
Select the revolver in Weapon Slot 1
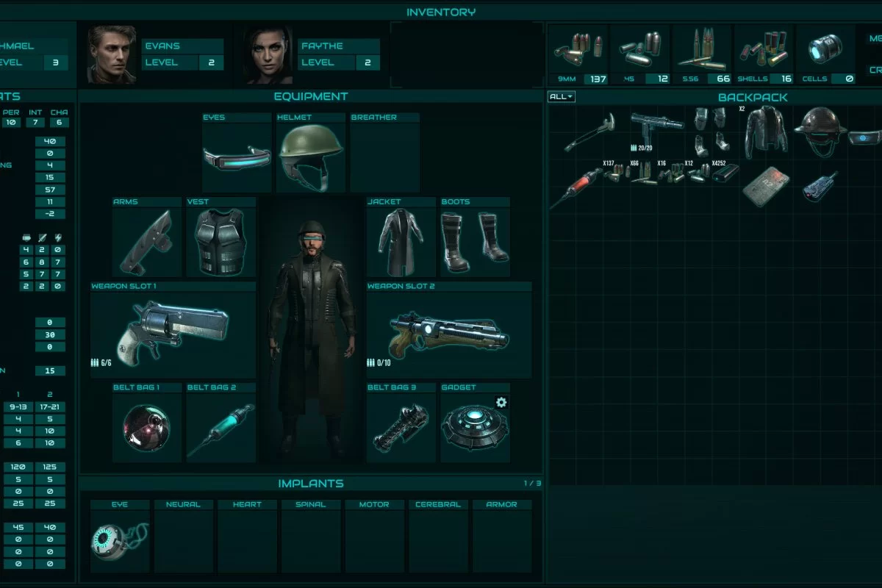point(173,330)
